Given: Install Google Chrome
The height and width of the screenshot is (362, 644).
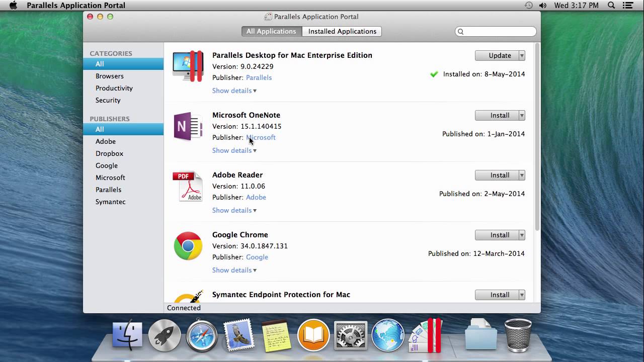Looking at the screenshot, I should click(x=497, y=235).
